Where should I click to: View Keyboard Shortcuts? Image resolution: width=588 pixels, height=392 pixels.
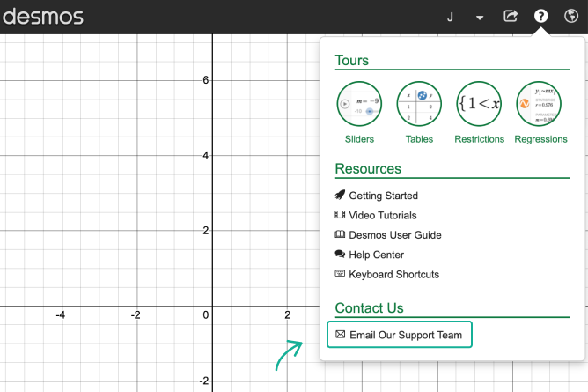393,274
